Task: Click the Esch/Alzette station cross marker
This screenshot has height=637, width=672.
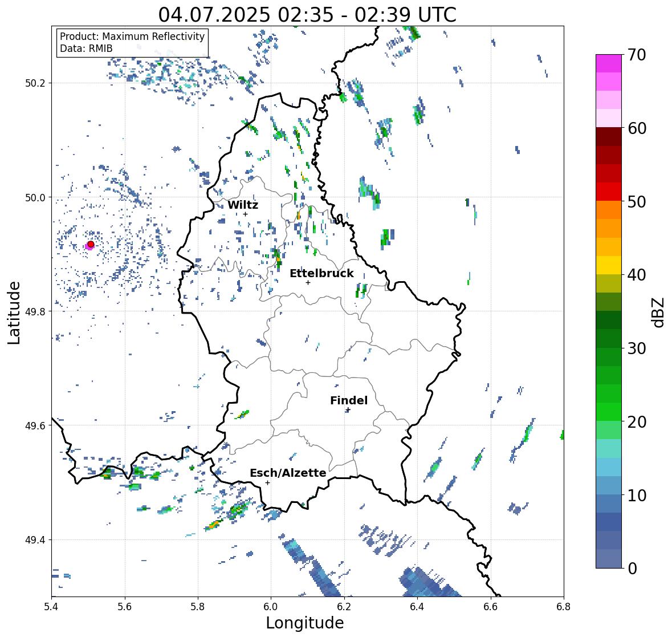Action: tap(267, 482)
